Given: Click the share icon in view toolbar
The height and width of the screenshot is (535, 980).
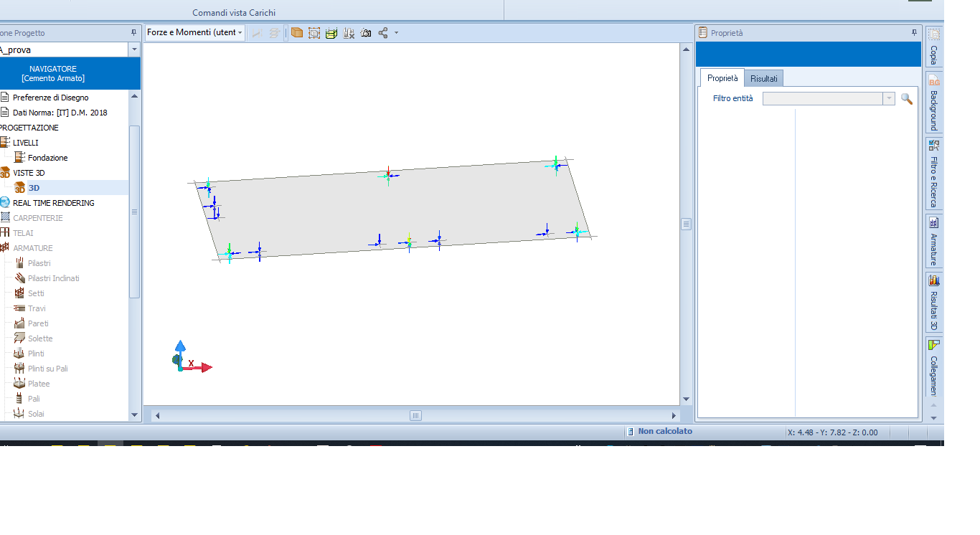Looking at the screenshot, I should click(383, 33).
